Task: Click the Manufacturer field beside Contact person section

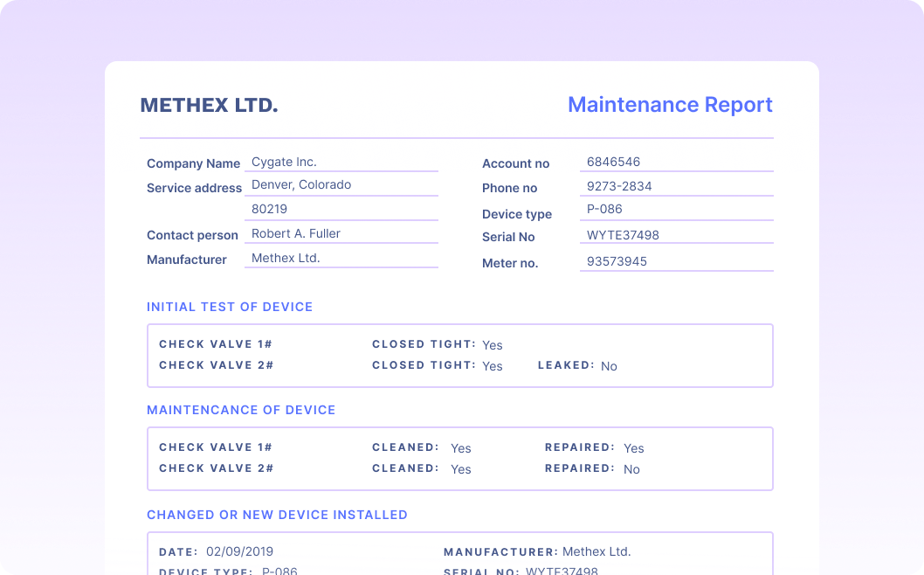Action: 341,258
